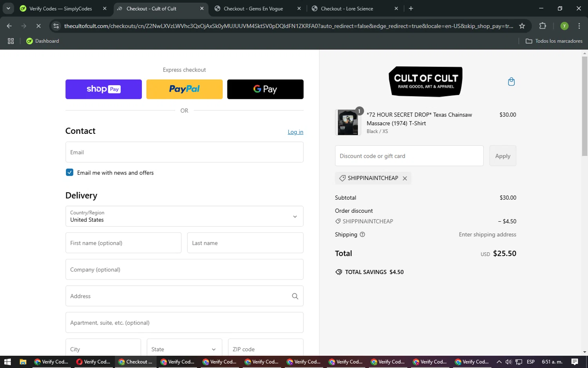The width and height of the screenshot is (588, 368).
Task: Open the tab search dropdown arrow
Action: [8, 8]
